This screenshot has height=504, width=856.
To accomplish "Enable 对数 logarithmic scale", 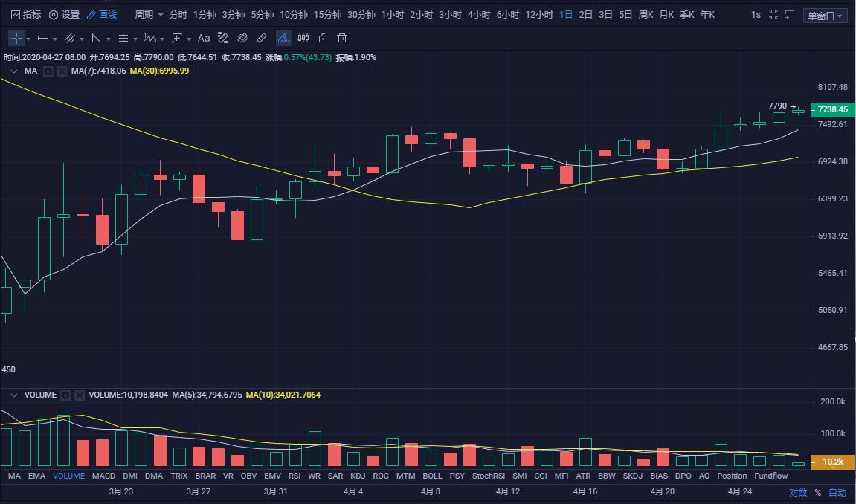I will click(797, 492).
